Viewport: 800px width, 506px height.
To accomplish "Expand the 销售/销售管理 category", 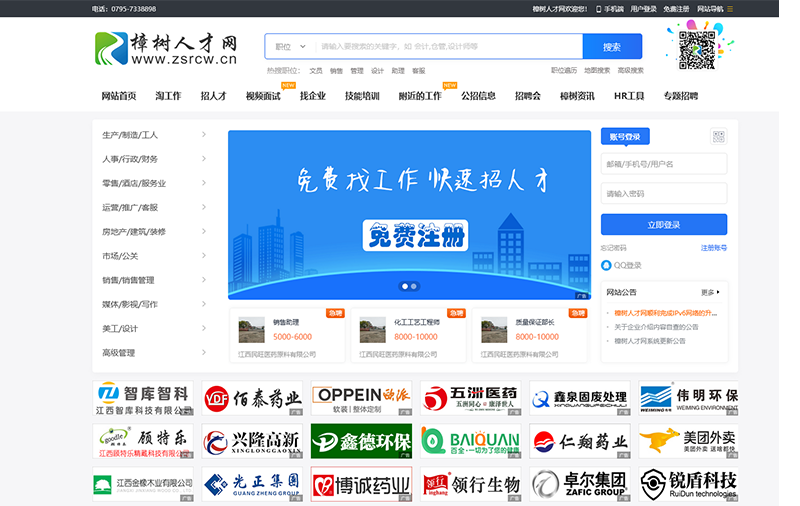I will click(154, 280).
